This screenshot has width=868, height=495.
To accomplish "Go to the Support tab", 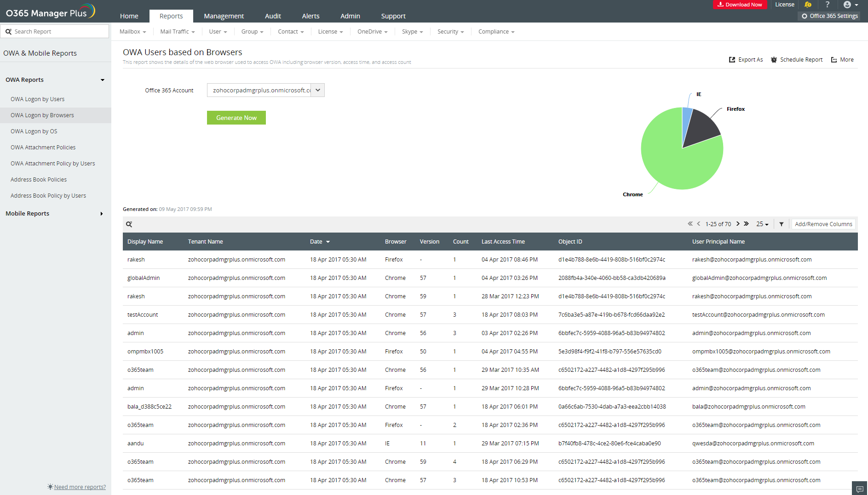I will [393, 16].
